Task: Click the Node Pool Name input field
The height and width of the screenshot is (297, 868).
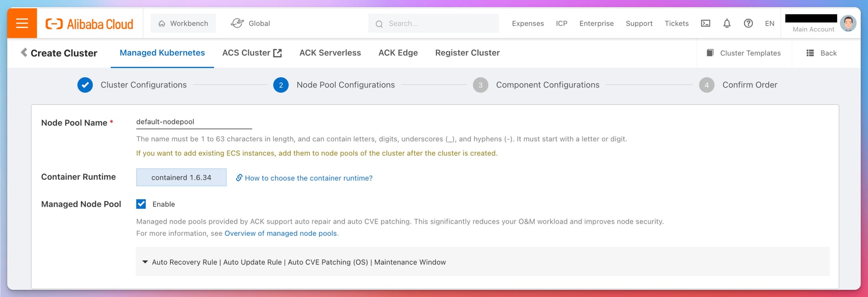Action: (x=194, y=122)
